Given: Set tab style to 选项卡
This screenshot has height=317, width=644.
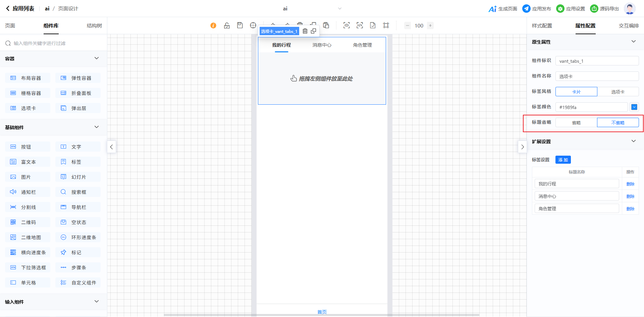Looking at the screenshot, I should [618, 92].
